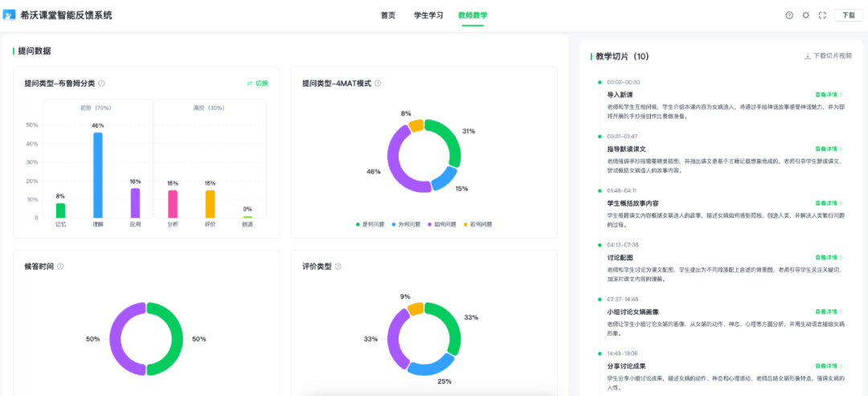Click info icon beside 提问类型-4MAT模式
This screenshot has width=868, height=396.
point(378,84)
